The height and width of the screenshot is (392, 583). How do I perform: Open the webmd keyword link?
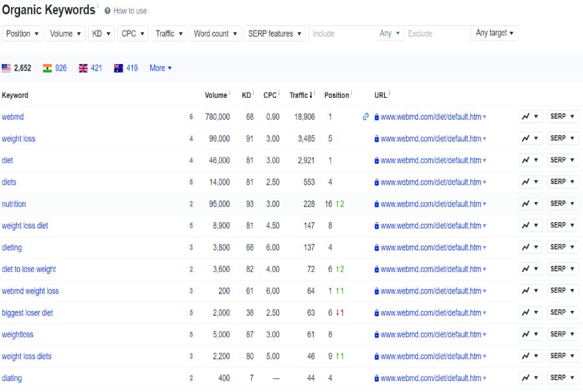click(13, 117)
